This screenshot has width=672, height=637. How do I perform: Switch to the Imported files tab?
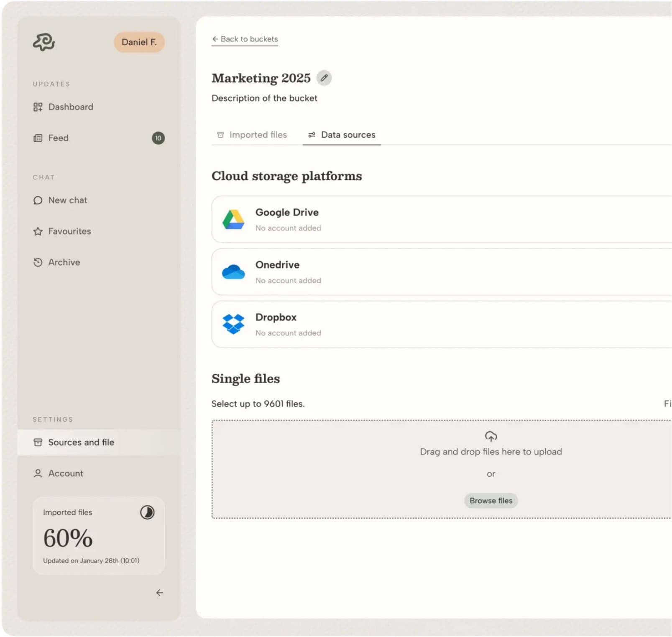pyautogui.click(x=252, y=135)
